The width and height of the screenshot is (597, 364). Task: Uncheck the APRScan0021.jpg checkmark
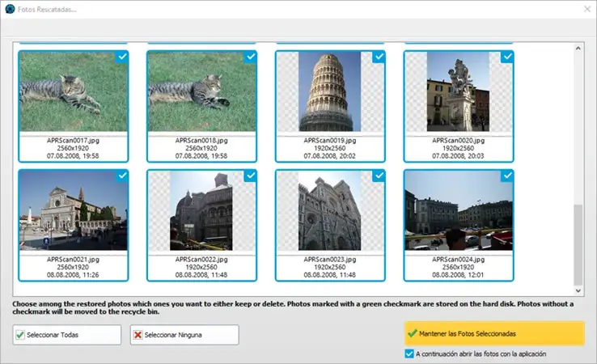tap(122, 176)
